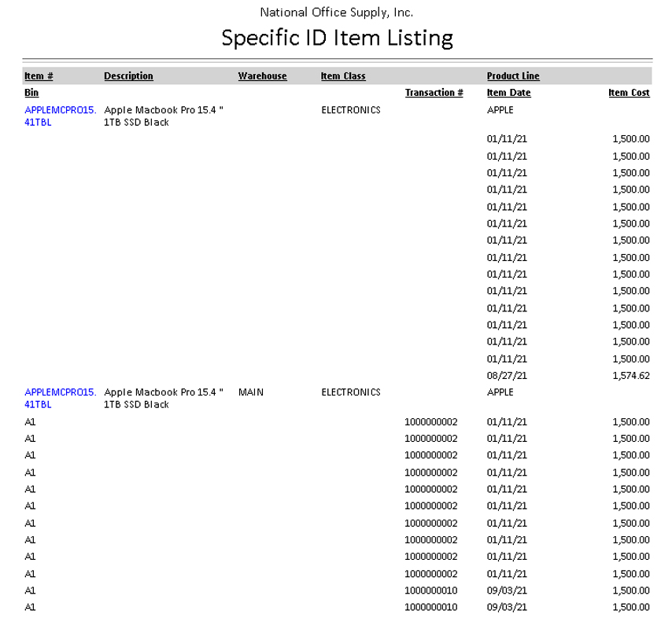Select the Description column header

click(128, 76)
